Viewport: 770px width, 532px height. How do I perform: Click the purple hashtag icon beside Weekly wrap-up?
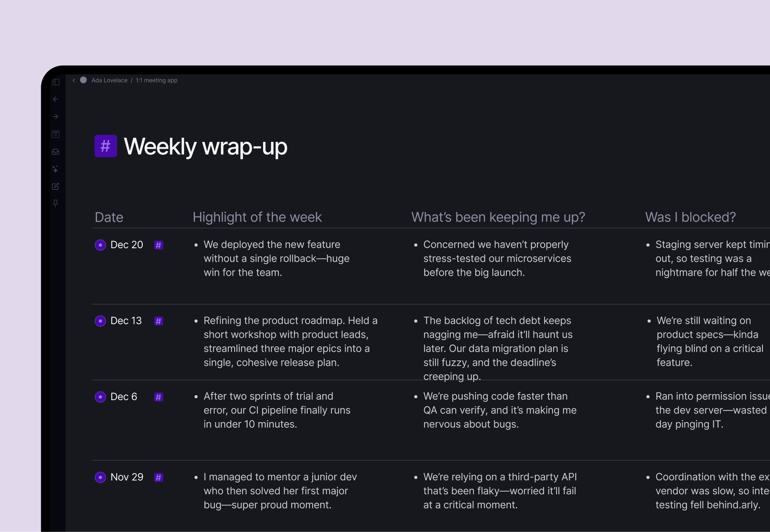pyautogui.click(x=105, y=146)
